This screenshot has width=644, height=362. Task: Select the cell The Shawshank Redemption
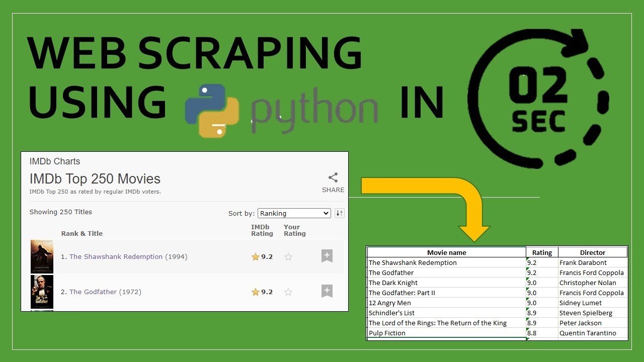(x=447, y=262)
